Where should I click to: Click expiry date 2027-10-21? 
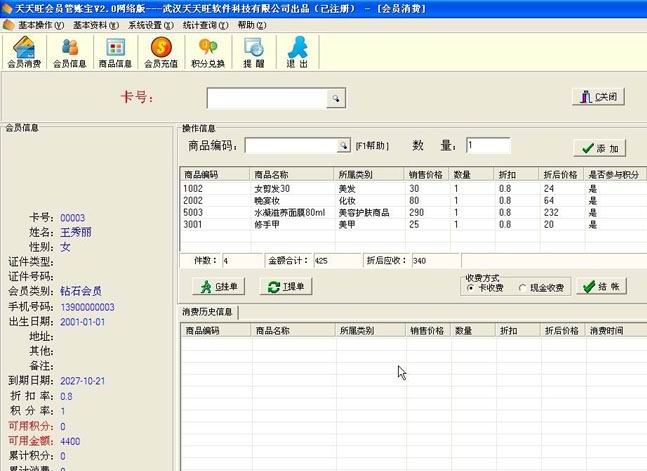[x=83, y=381]
